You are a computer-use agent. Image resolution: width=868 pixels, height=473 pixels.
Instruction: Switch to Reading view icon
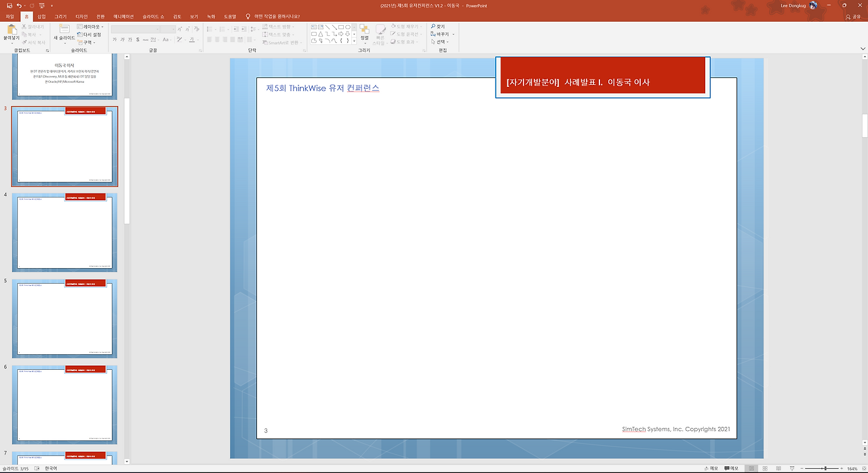point(777,468)
